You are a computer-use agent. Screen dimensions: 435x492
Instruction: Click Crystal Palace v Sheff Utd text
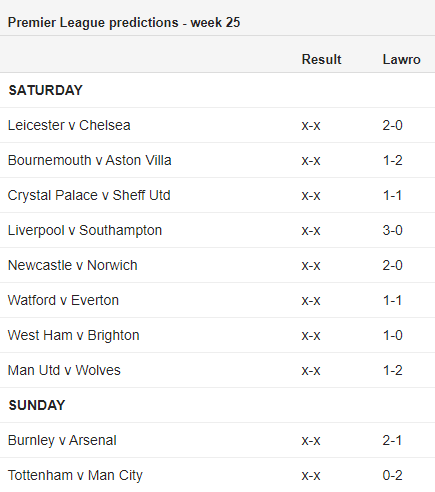tap(89, 195)
